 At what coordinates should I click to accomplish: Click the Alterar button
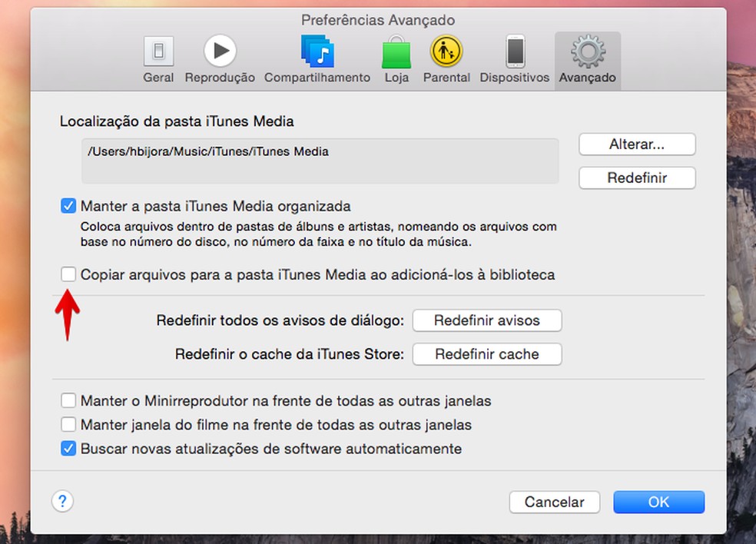(636, 144)
